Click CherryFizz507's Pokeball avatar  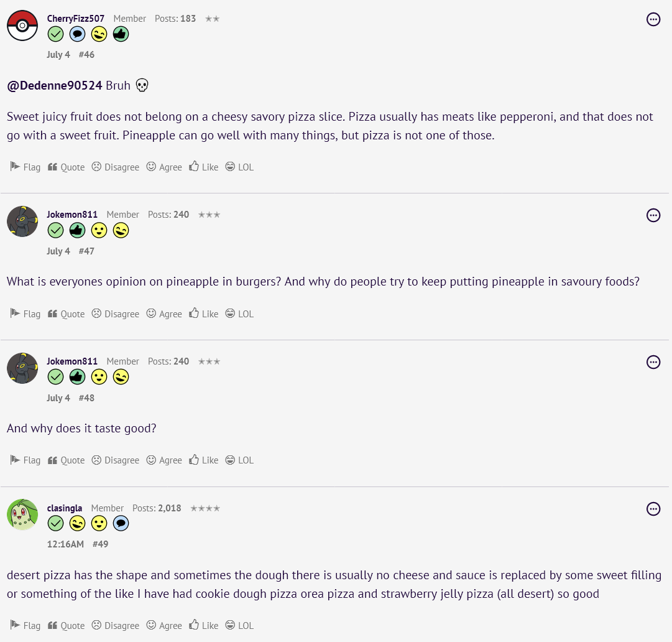point(22,26)
